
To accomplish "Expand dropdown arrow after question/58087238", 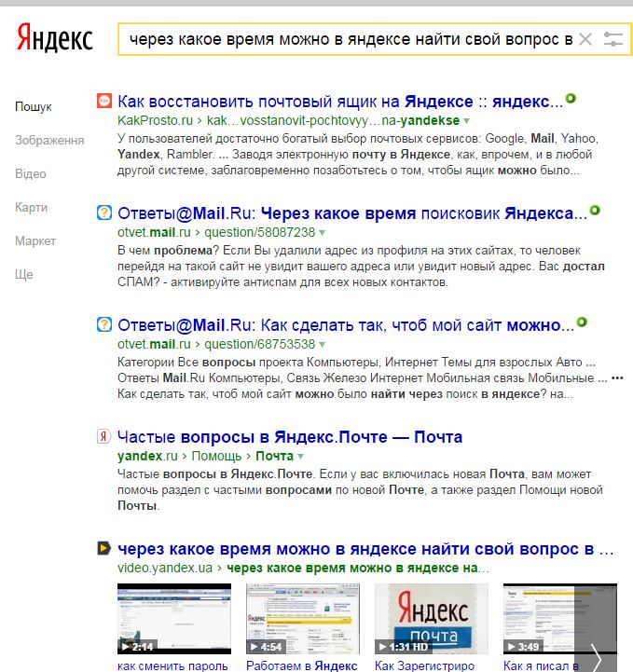I will click(x=323, y=233).
